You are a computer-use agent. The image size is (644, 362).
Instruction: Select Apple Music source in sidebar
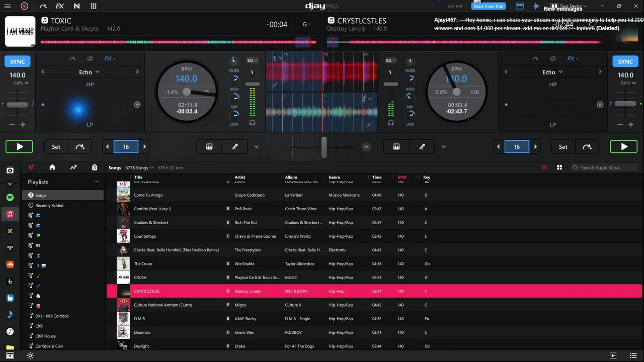(10, 214)
